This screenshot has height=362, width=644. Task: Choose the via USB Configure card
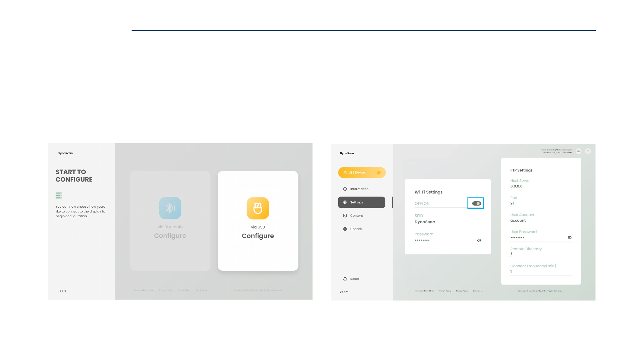258,221
